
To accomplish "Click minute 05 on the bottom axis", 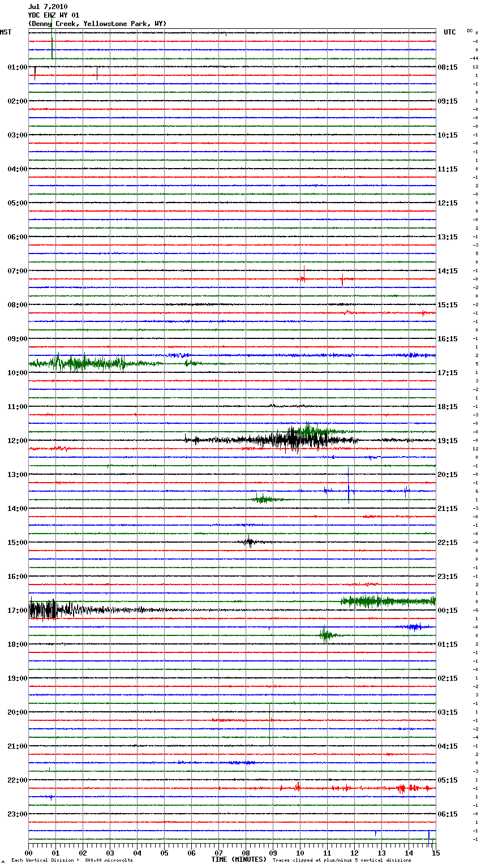I will click(x=164, y=852).
